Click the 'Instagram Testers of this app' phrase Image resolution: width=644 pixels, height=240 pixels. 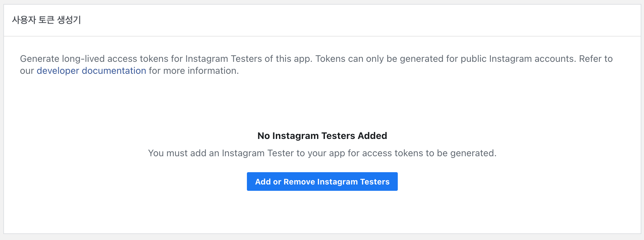(x=248, y=59)
